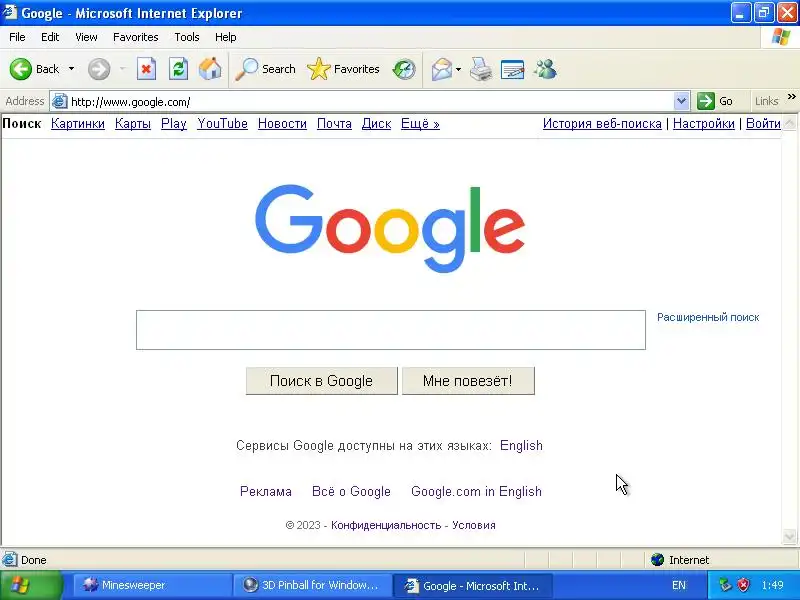Click the Мне повезёт! button

[468, 381]
